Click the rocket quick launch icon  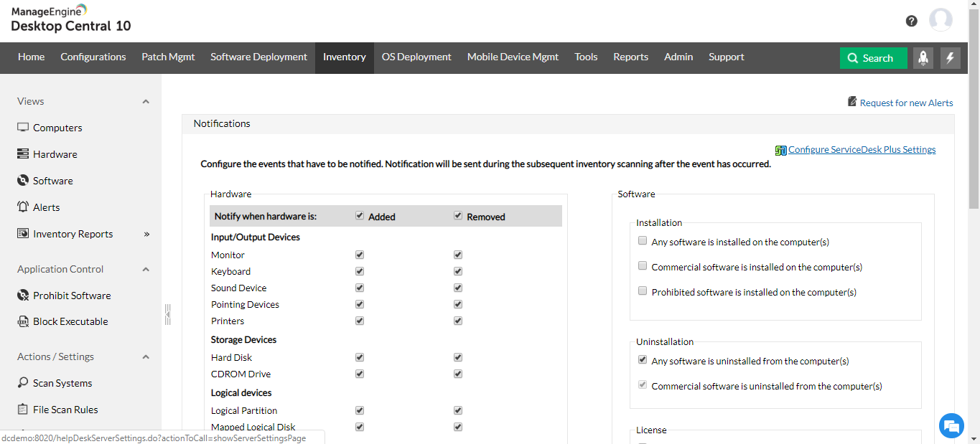point(923,58)
